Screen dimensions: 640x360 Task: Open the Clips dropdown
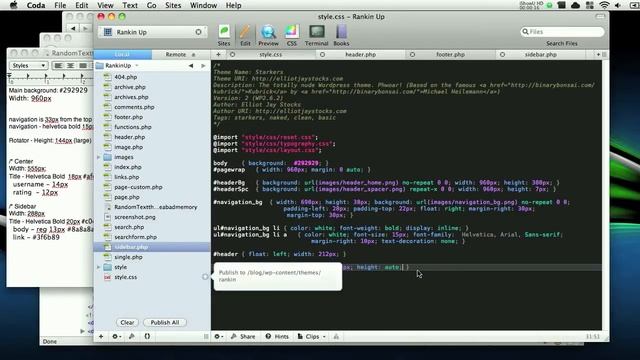point(311,336)
